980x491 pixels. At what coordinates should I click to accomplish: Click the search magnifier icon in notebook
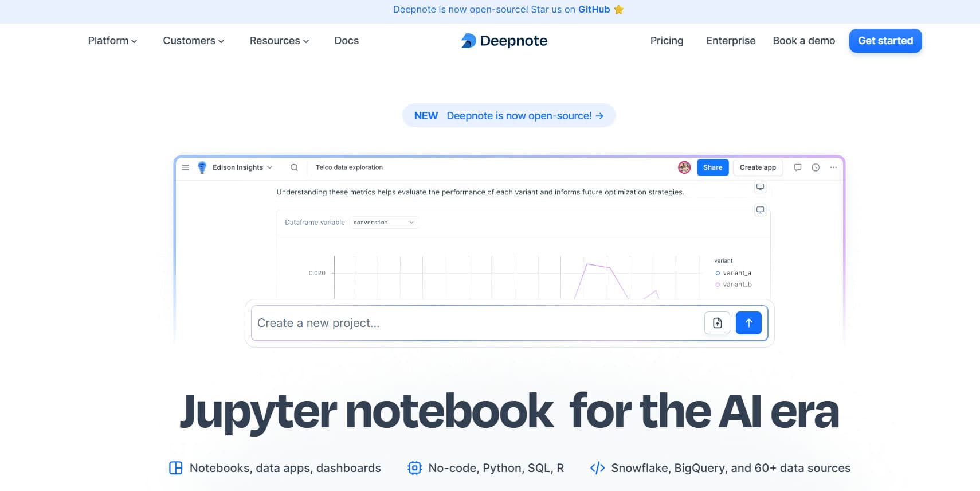pos(294,167)
